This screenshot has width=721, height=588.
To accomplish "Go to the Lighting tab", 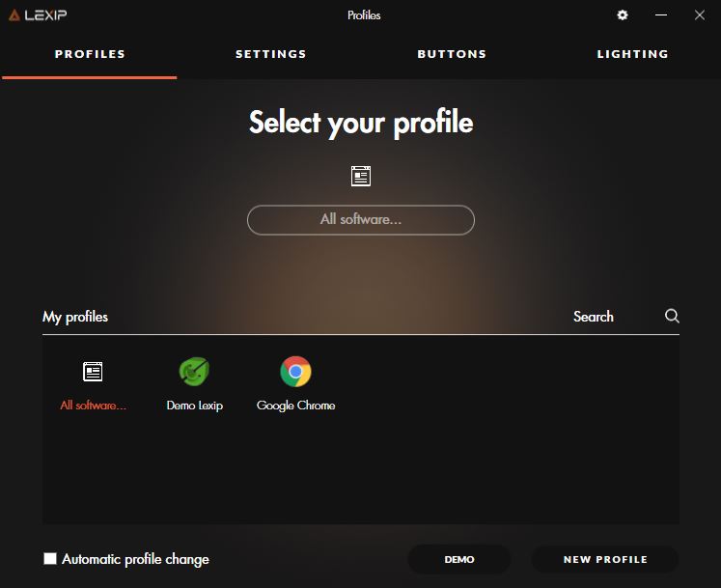I will 633,54.
